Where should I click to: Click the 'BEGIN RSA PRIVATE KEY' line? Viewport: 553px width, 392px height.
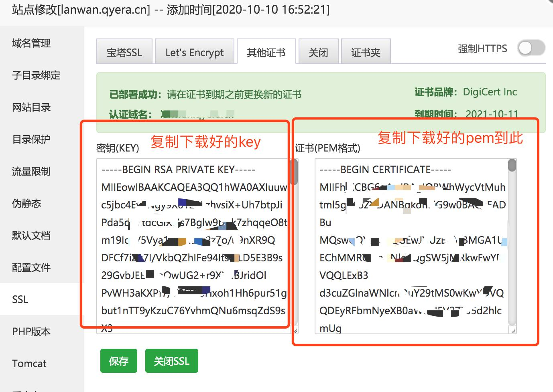pyautogui.click(x=178, y=170)
